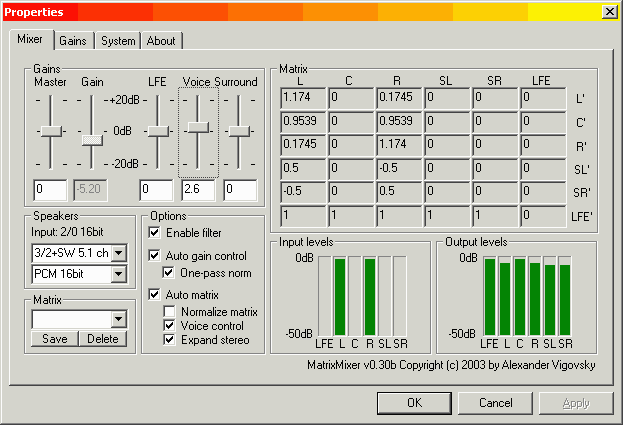The image size is (623, 425).
Task: Expand the 3/2+SW 5.1 ch speaker dropdown
Action: (x=119, y=253)
